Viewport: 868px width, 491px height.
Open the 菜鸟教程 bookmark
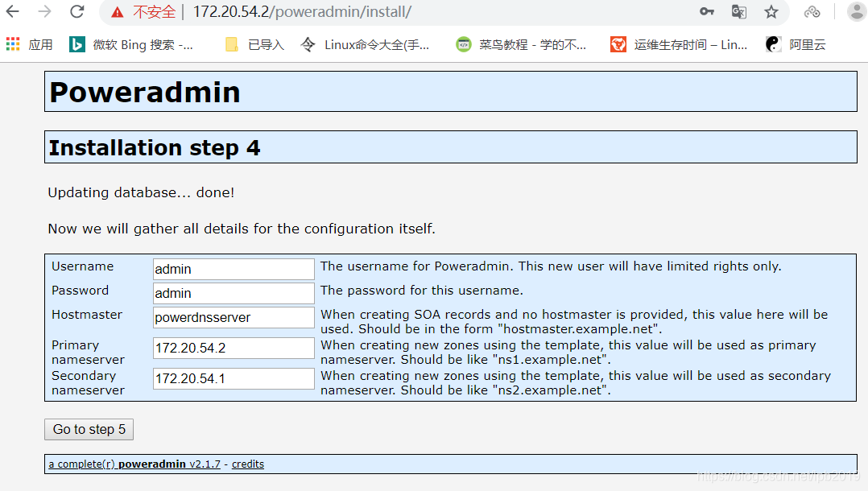tap(521, 44)
